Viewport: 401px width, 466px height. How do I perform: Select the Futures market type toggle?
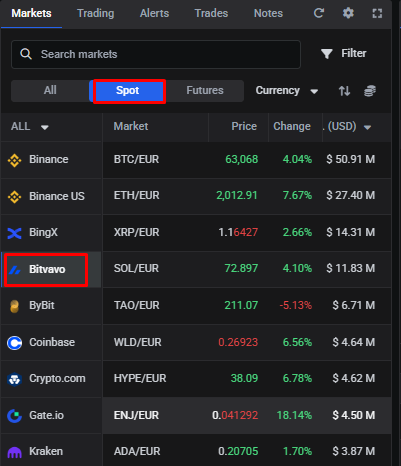205,90
